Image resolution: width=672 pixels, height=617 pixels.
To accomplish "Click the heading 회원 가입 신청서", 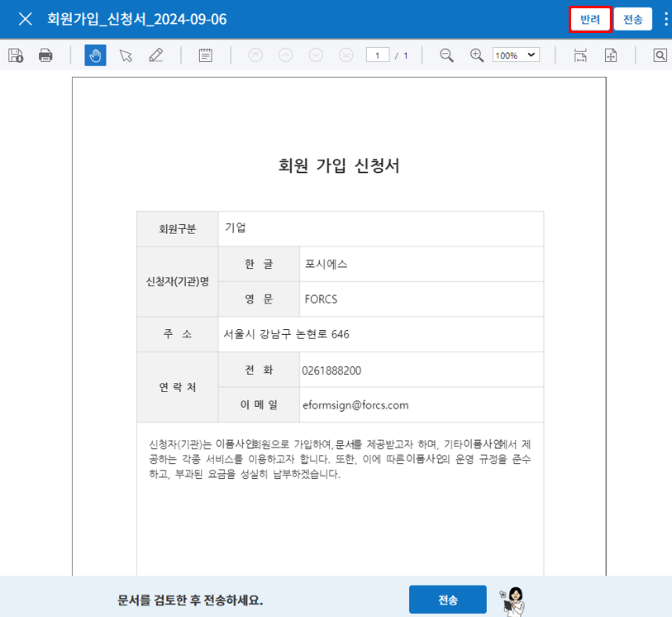I will point(339,165).
